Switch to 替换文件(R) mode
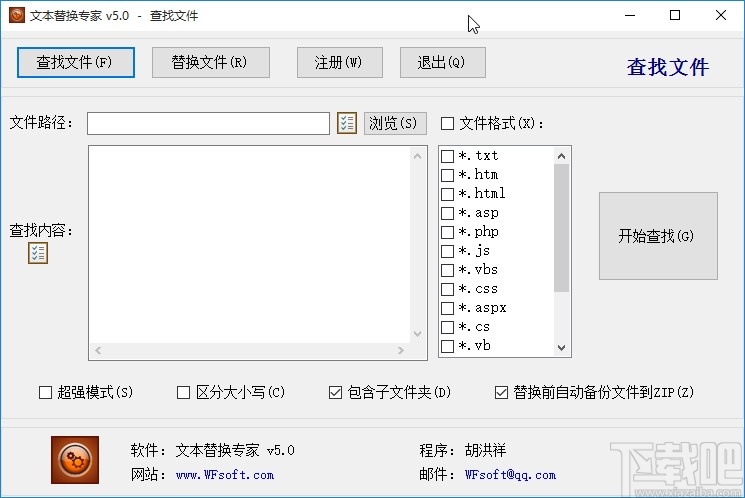 click(x=210, y=62)
